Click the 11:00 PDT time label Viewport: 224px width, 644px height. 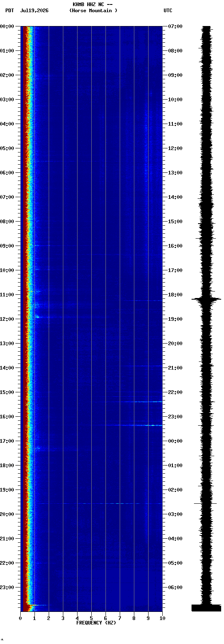7,295
